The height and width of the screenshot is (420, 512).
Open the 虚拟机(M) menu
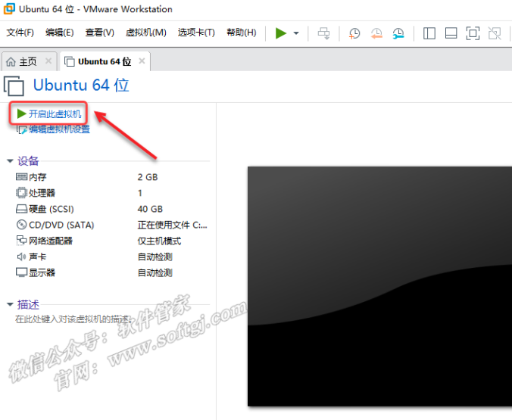(x=146, y=33)
